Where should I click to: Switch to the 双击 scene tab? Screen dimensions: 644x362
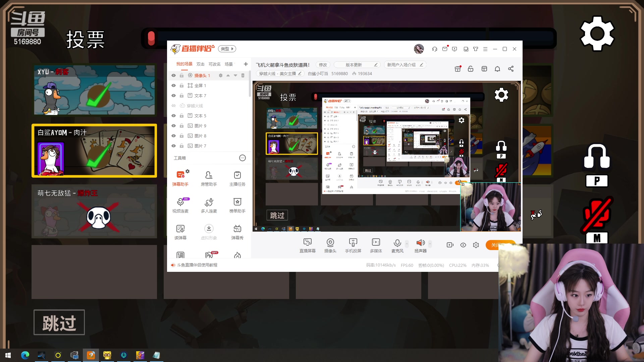200,64
